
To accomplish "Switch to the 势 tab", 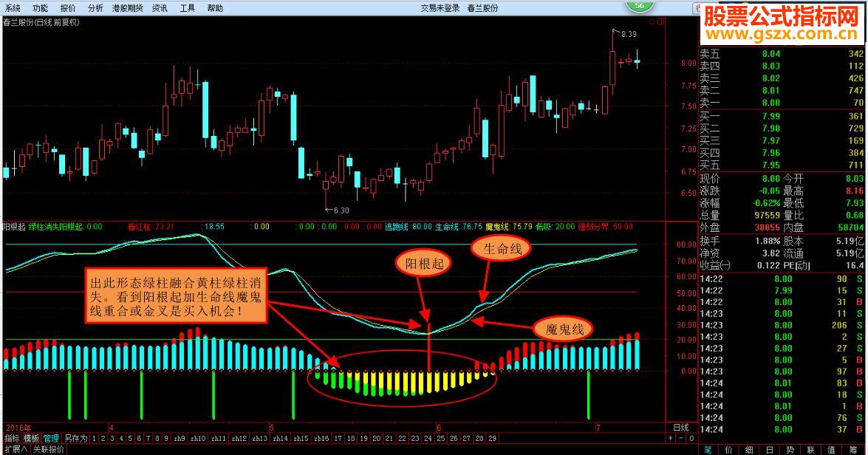I will point(790,450).
